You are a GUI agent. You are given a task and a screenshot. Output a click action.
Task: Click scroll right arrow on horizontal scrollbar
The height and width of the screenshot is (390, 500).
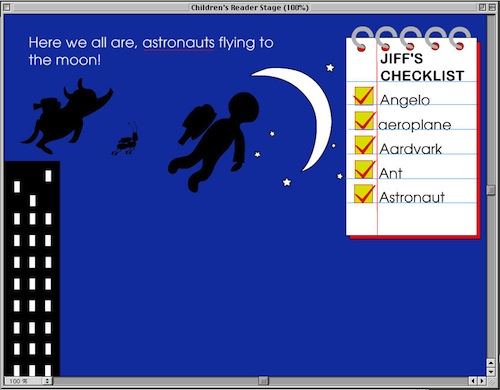(482, 381)
